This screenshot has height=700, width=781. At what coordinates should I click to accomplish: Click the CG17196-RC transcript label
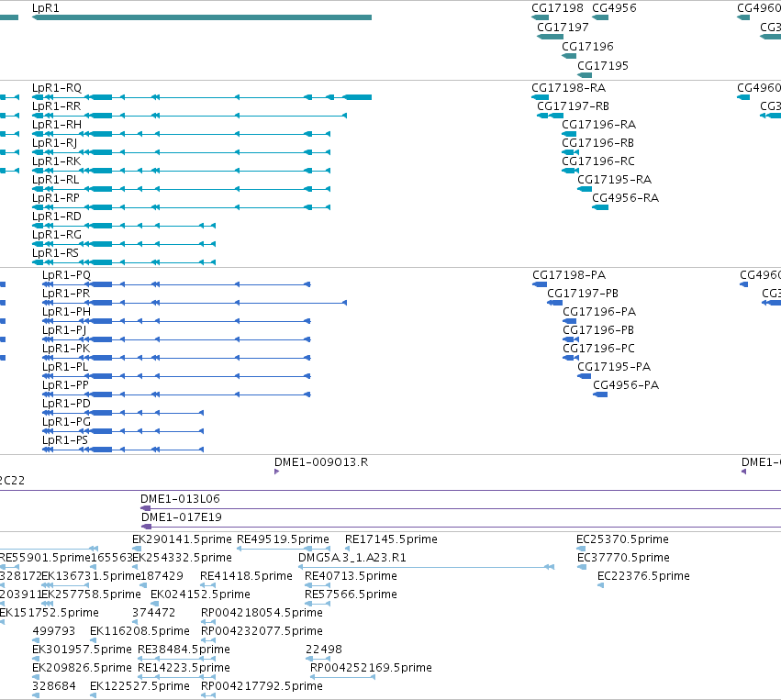[x=598, y=161]
